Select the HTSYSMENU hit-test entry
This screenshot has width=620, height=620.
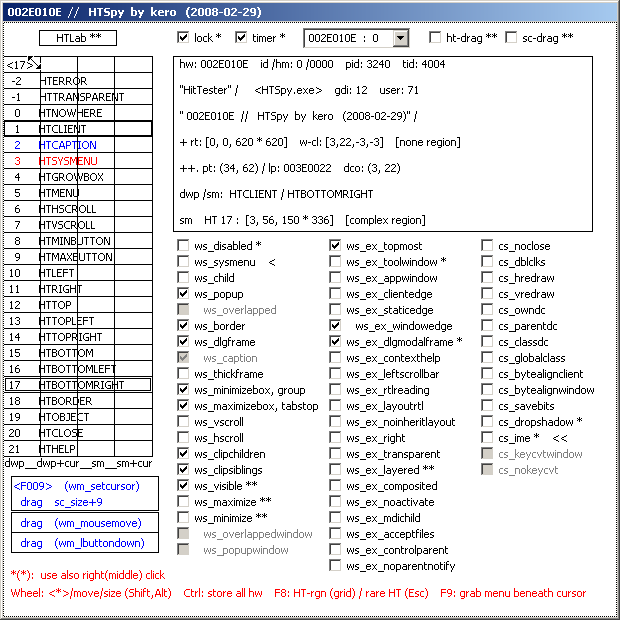[78, 161]
